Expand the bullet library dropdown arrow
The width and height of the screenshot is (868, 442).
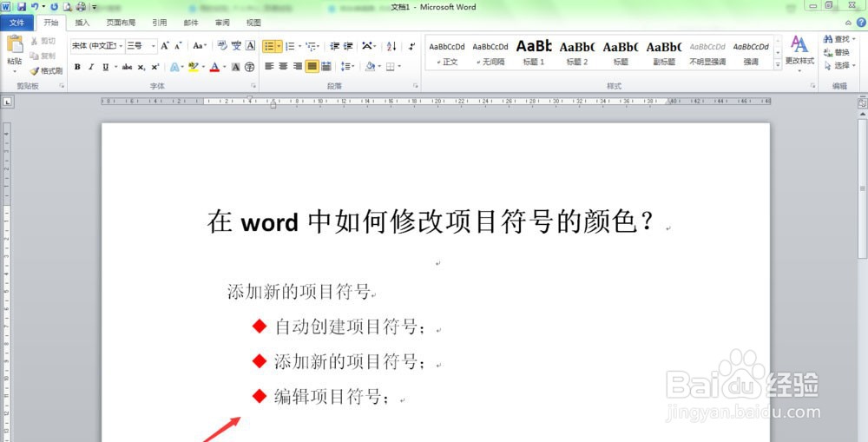click(x=279, y=46)
